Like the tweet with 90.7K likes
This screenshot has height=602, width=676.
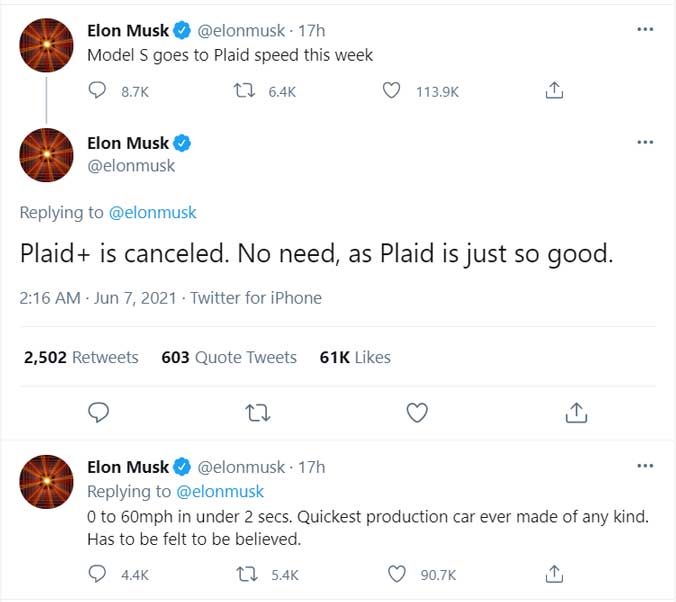[x=397, y=574]
